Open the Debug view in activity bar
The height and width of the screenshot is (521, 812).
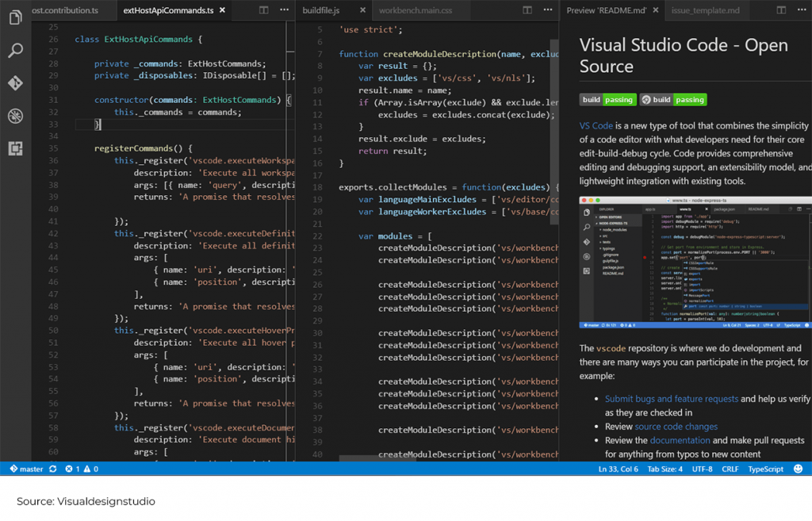pos(15,116)
